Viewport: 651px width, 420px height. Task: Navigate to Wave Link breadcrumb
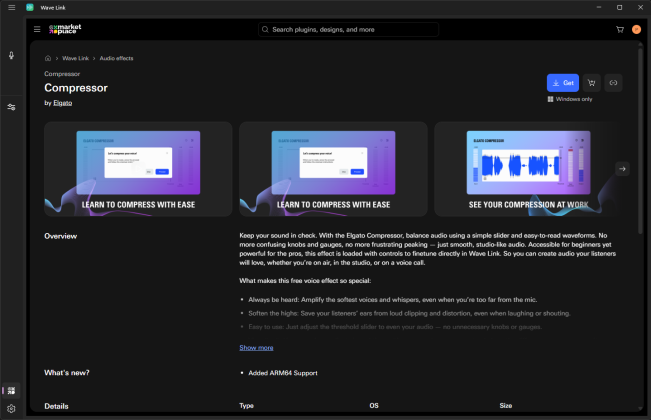click(75, 58)
